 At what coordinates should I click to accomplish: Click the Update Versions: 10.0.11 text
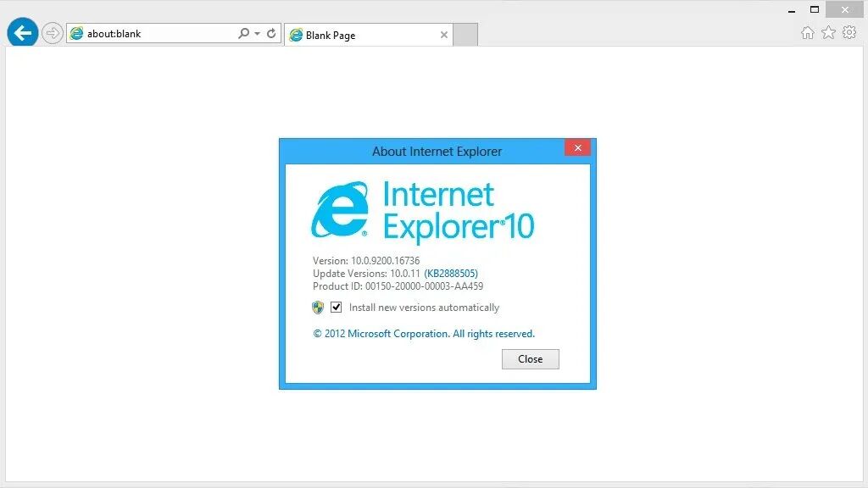click(x=366, y=274)
